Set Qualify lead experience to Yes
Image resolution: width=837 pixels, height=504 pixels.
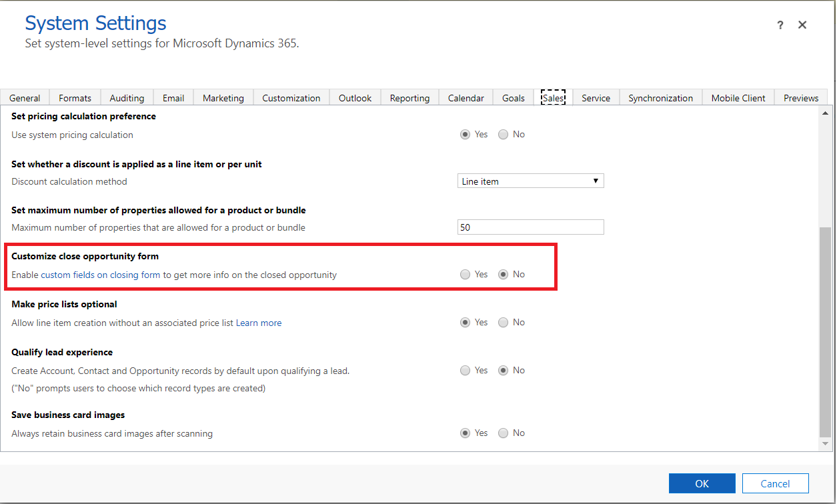[466, 371]
